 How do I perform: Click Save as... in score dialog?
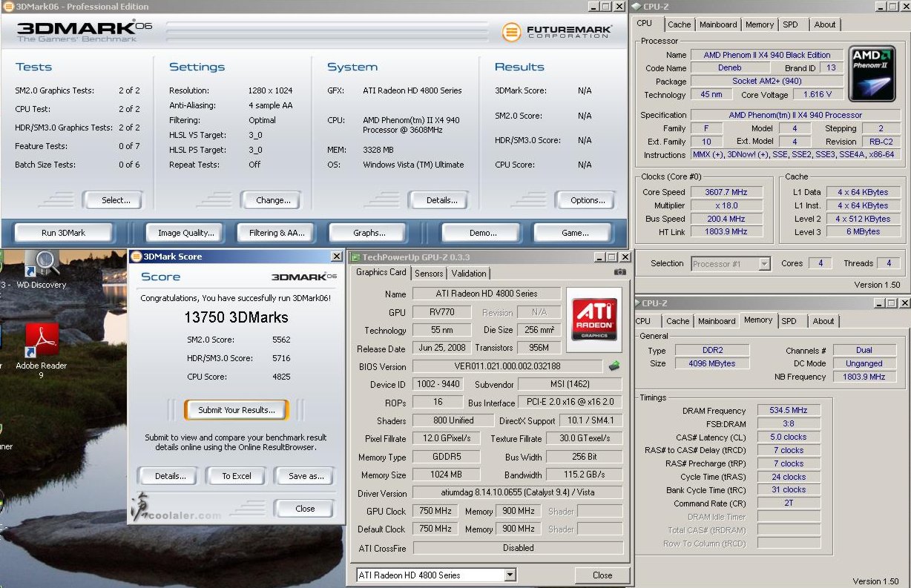[x=306, y=476]
